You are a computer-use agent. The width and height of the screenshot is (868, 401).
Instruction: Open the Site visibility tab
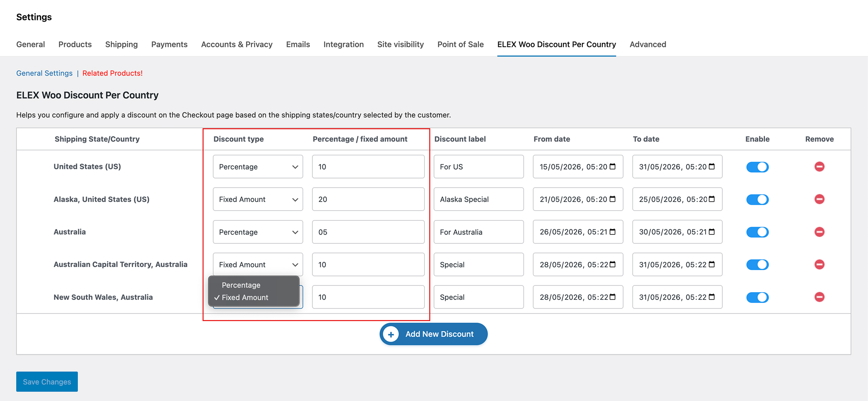(400, 44)
